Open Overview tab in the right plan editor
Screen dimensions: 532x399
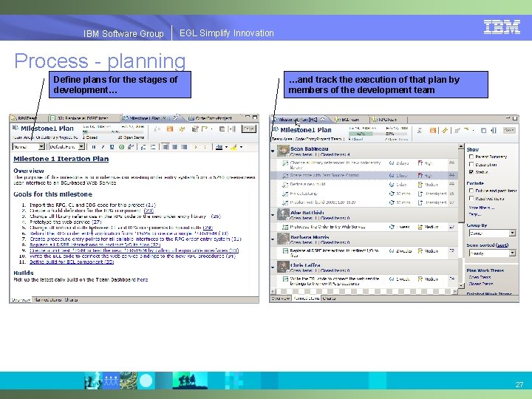tap(281, 299)
